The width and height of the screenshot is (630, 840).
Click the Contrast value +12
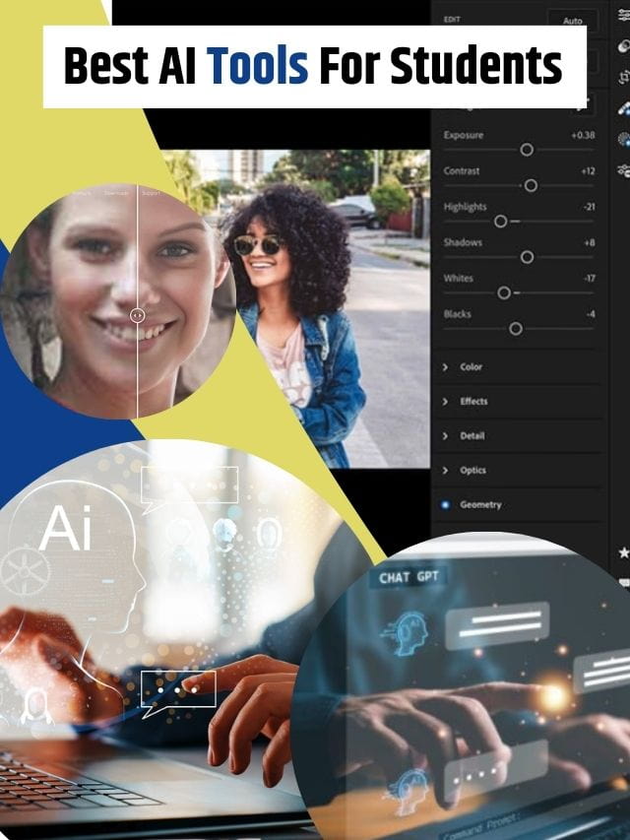[588, 171]
